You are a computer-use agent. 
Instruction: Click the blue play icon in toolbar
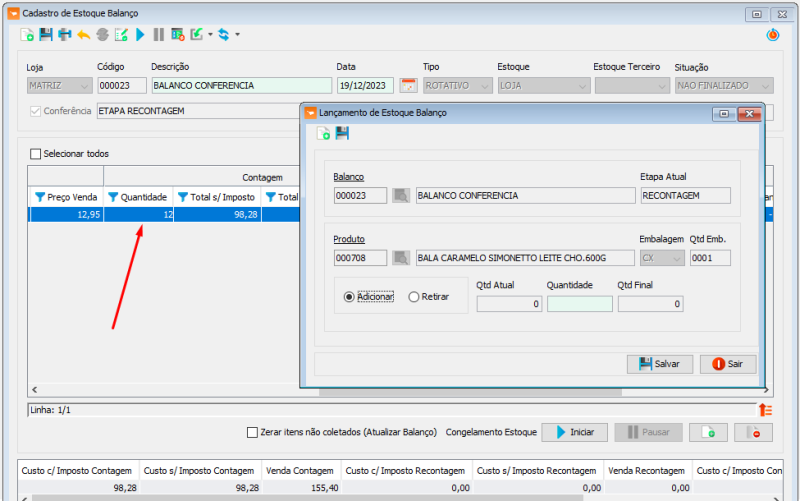(140, 35)
